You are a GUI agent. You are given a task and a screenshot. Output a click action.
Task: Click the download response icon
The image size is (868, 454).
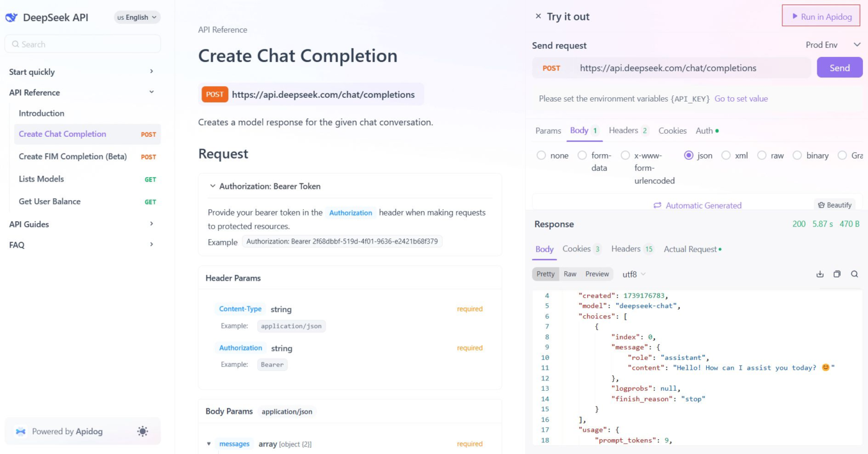[820, 274]
